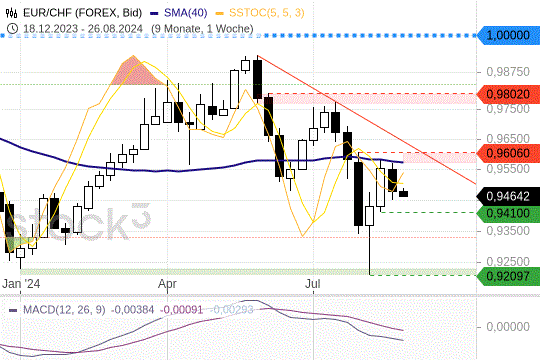This screenshot has width=540, height=360.
Task: Select the red 0,98020 resistance marker
Action: click(508, 94)
